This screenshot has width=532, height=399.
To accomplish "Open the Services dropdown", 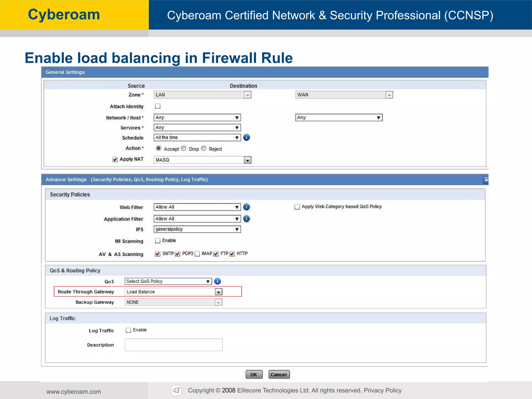I will 197,128.
